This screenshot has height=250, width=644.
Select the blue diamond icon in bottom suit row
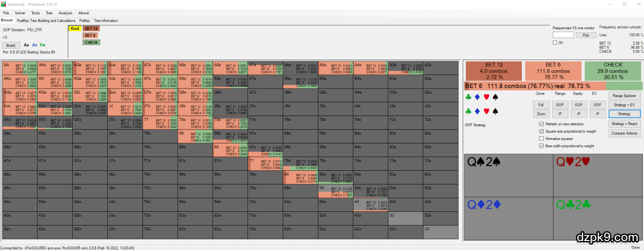[478, 111]
